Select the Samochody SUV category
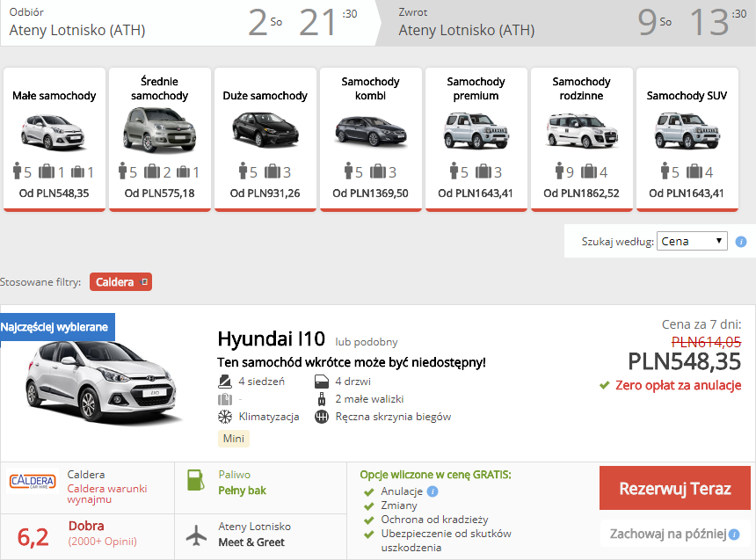 coord(687,140)
